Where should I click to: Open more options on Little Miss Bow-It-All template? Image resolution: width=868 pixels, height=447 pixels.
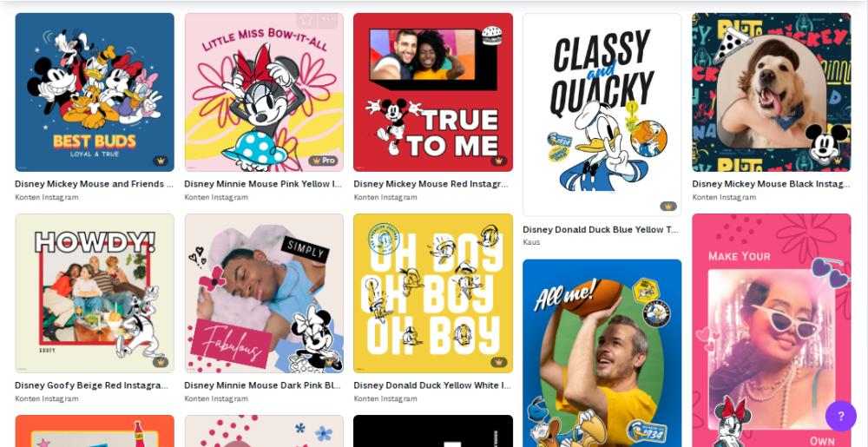tap(328, 21)
